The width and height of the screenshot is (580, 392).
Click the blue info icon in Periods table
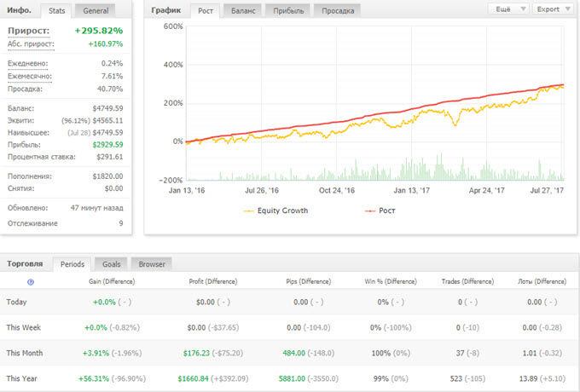(x=31, y=282)
